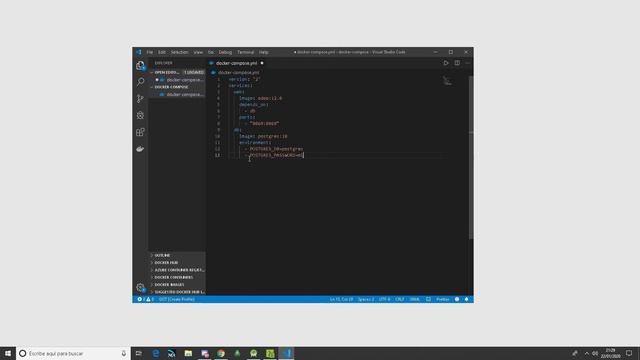Click the EXPLORER sidebar title
The image size is (640, 360).
(163, 63)
